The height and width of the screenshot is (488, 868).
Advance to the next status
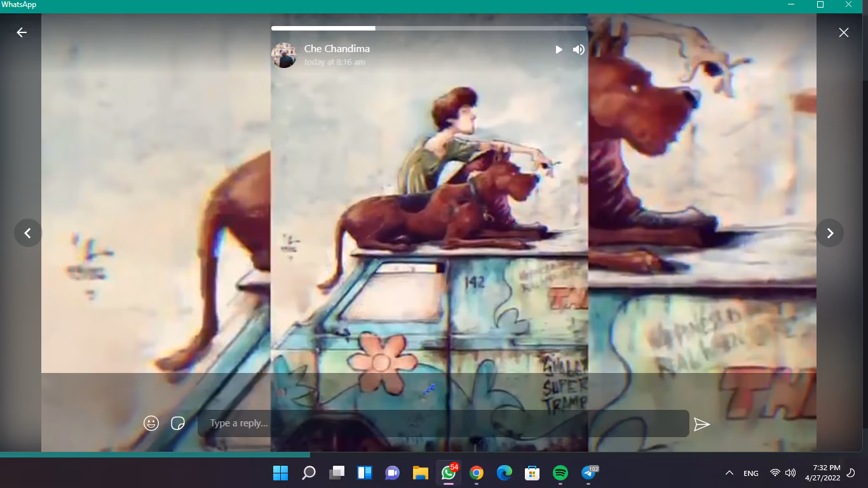[829, 233]
